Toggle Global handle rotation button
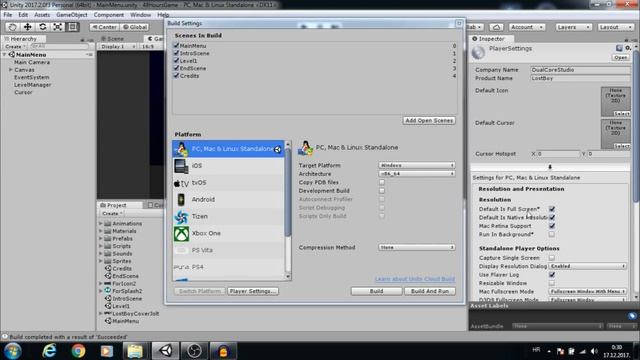Viewport: 640px width, 360px height. point(134,27)
